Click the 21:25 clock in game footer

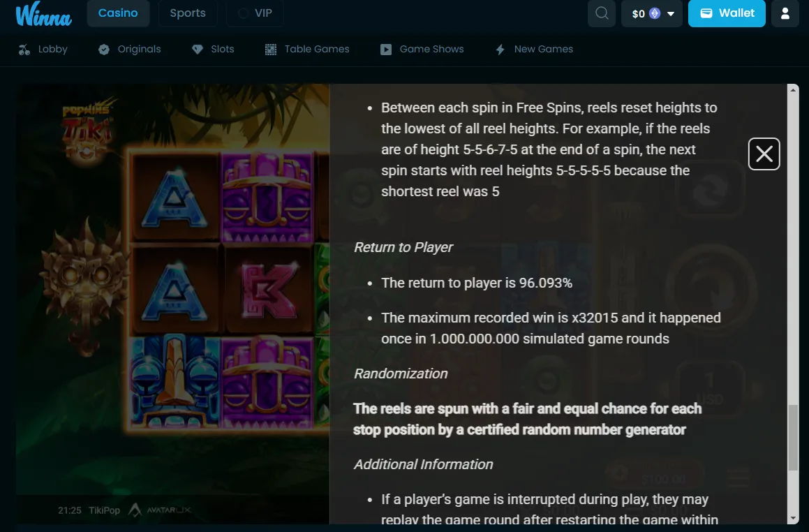[70, 510]
